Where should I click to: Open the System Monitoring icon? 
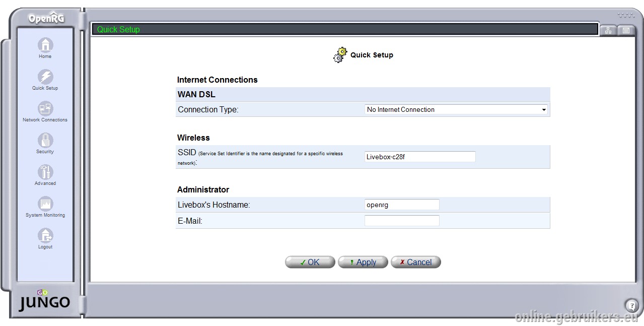[x=45, y=204]
